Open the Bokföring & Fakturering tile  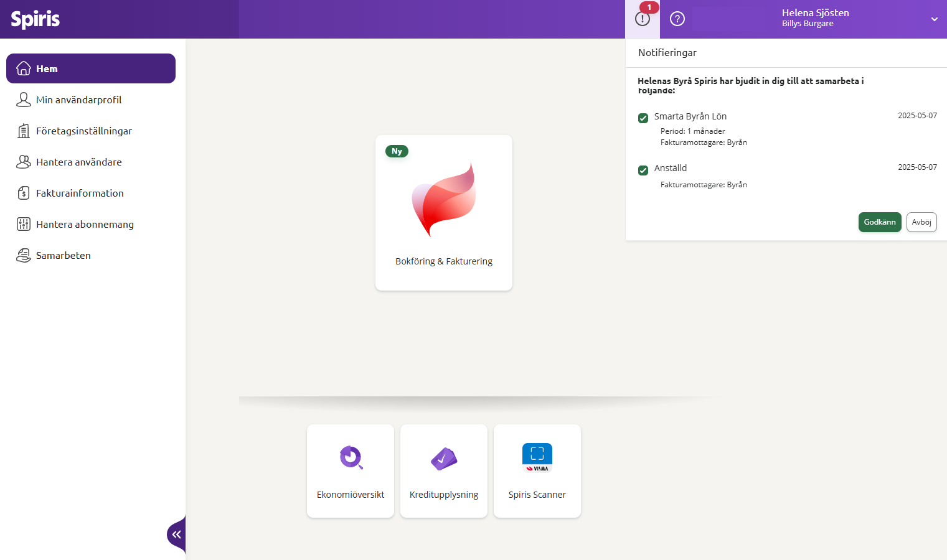coord(444,213)
